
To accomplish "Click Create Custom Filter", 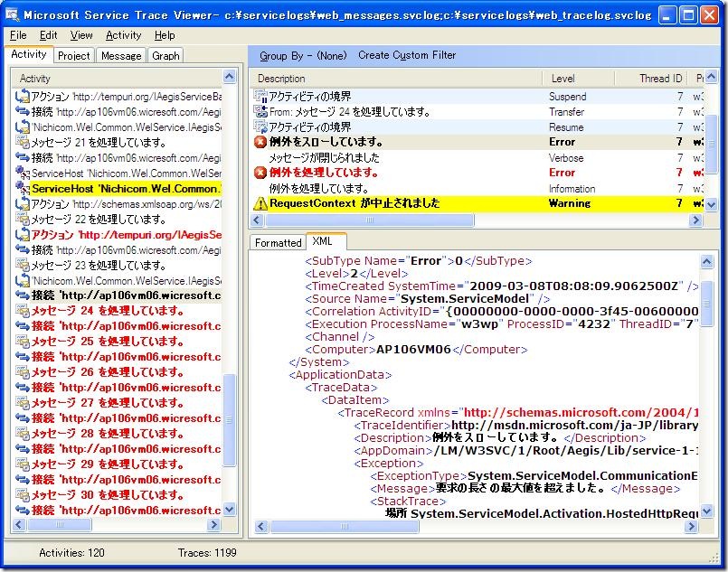I will pos(407,55).
